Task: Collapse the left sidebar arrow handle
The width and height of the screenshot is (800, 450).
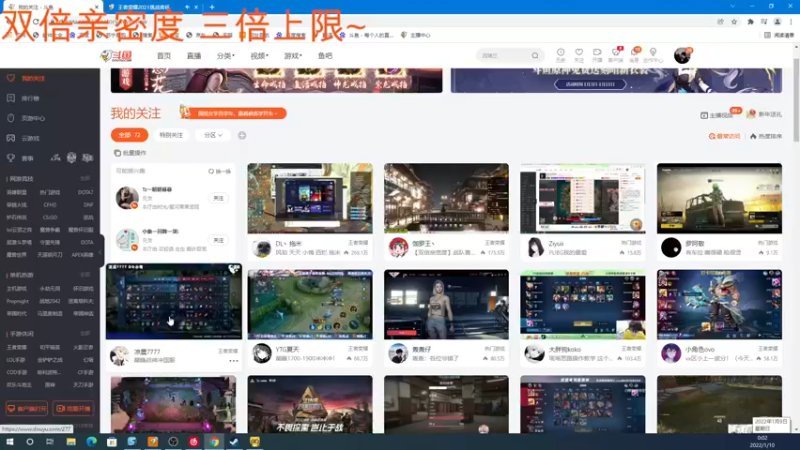Action: [101, 251]
